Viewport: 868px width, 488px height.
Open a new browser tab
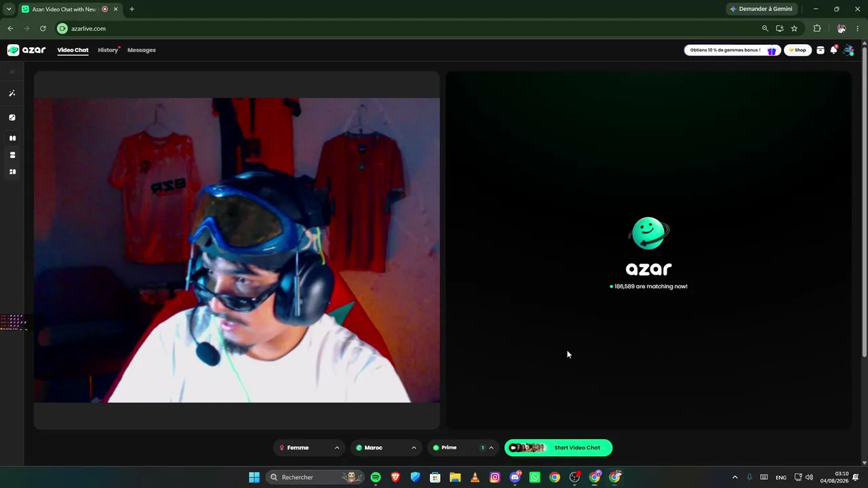(132, 9)
